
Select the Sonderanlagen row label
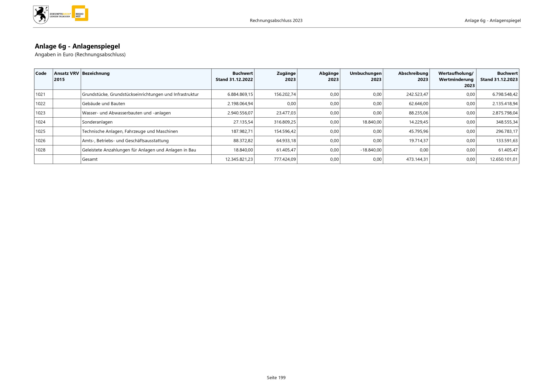(x=97, y=122)
